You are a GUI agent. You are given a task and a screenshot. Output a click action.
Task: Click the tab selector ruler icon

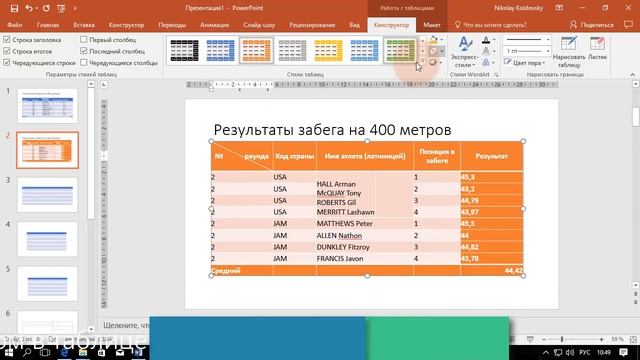click(x=104, y=84)
